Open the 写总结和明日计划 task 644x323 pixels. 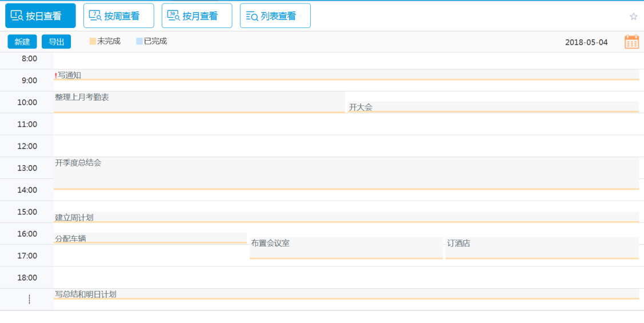(x=86, y=294)
